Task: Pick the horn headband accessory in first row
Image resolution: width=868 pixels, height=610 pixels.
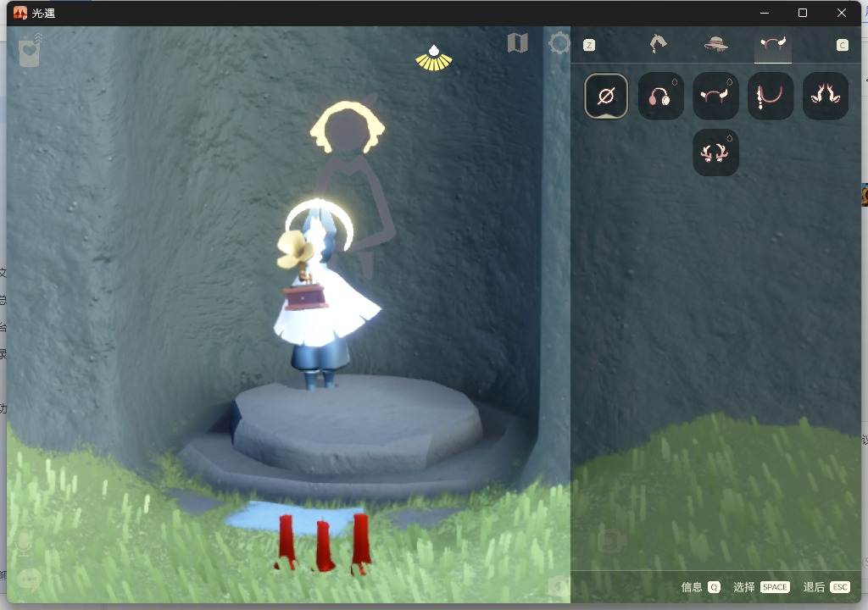Action: coord(715,96)
